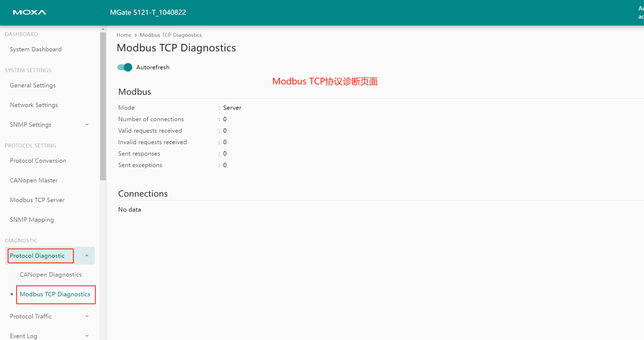This screenshot has width=644, height=340.
Task: Click sidebar scrollbar thumb
Action: click(x=103, y=106)
